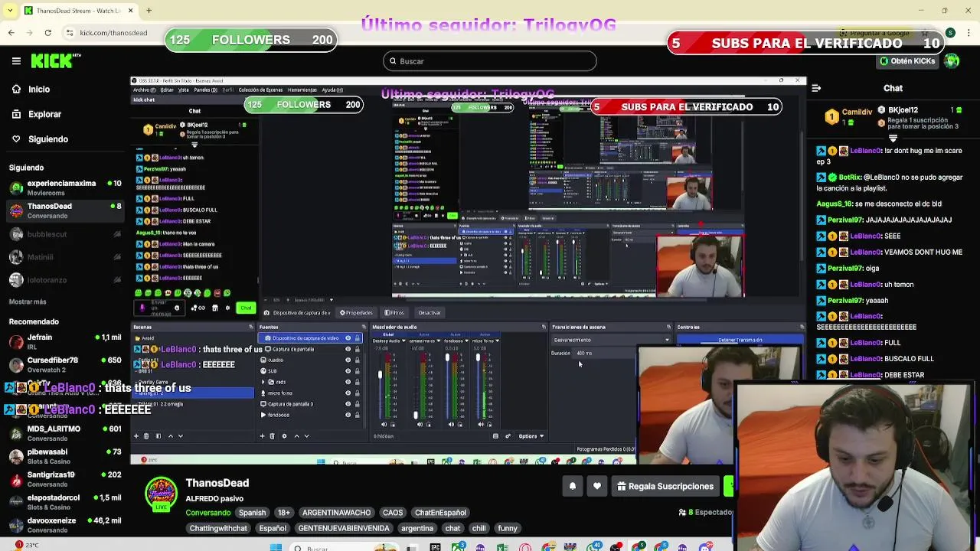This screenshot has width=980, height=551.
Task: Open ThanosDead channel avatar with LIVE badge
Action: coord(161,494)
